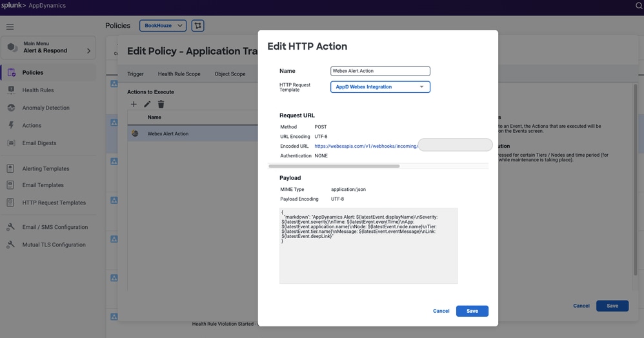Open Email Templates in the sidebar

click(x=43, y=185)
